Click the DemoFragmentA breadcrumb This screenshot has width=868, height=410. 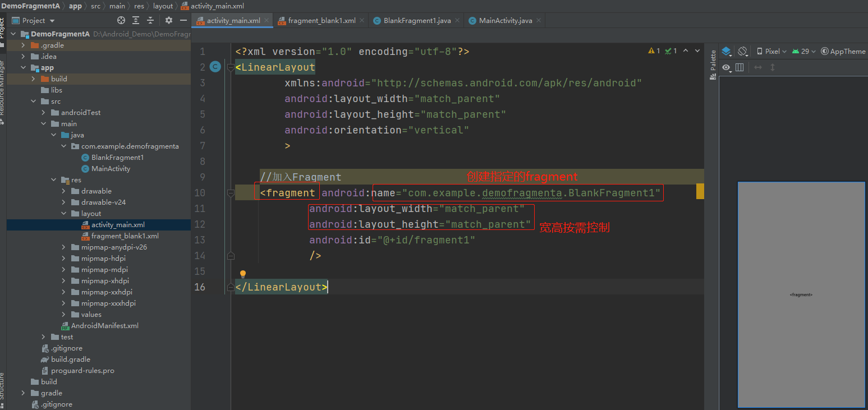click(x=30, y=6)
